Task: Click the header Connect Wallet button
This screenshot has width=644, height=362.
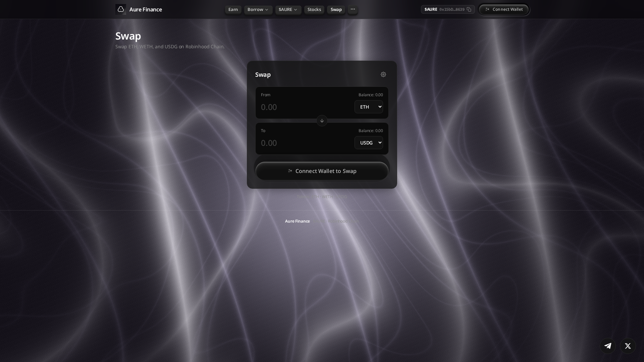Action: coord(504,9)
